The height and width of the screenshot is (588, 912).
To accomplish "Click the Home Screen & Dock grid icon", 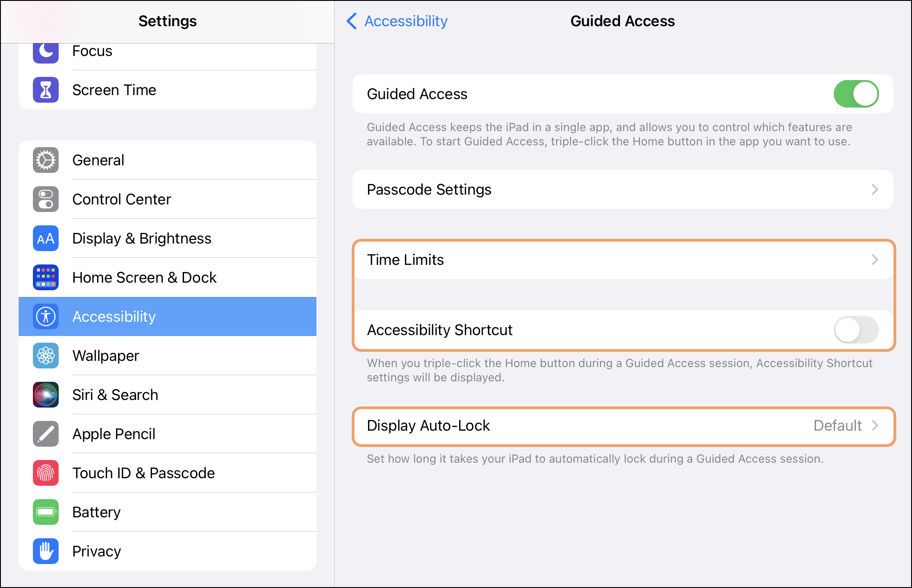I will click(x=46, y=277).
